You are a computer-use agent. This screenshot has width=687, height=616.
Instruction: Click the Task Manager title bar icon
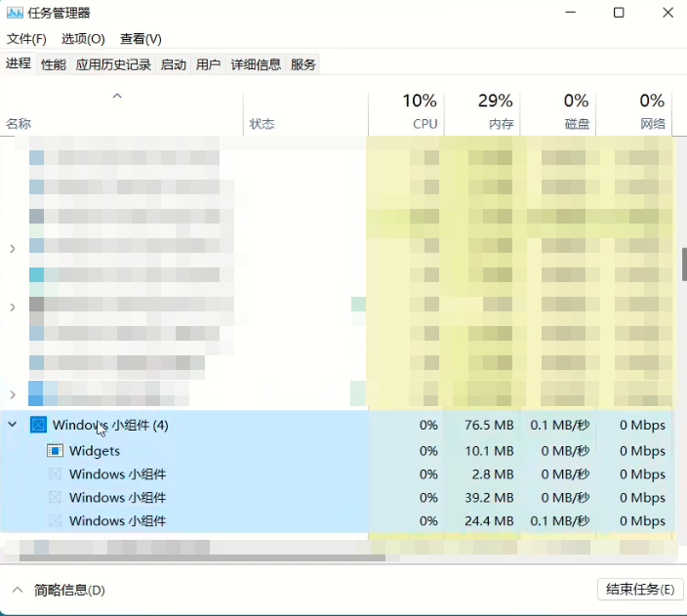coord(15,13)
